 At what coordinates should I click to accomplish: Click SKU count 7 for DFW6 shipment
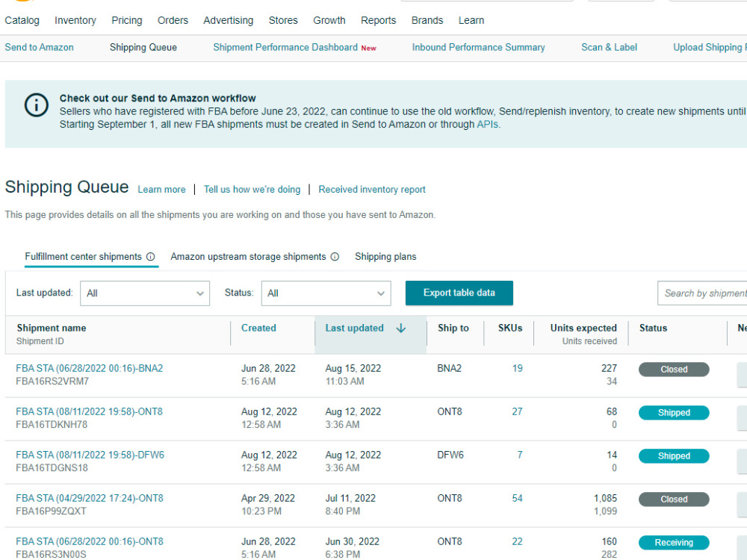(520, 455)
